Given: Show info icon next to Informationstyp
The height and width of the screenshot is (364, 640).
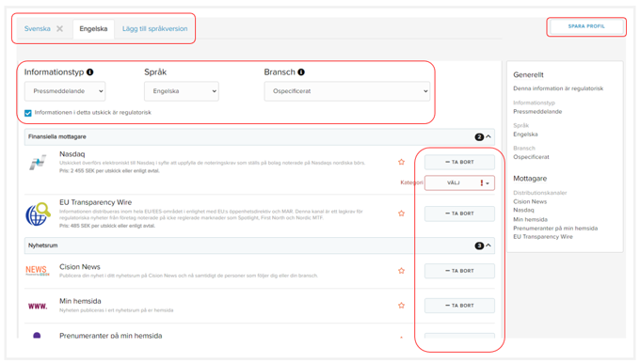Looking at the screenshot, I should 89,72.
